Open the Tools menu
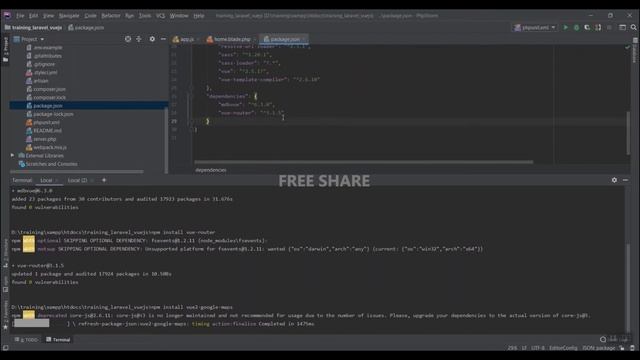Screen dimensions: 640x360 point(145,16)
